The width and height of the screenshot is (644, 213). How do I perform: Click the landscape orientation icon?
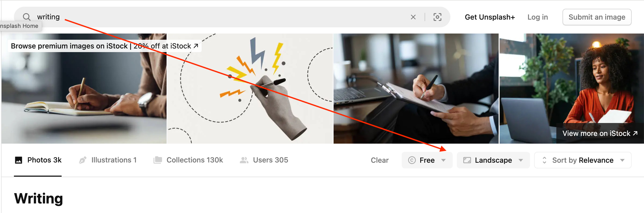tap(467, 160)
